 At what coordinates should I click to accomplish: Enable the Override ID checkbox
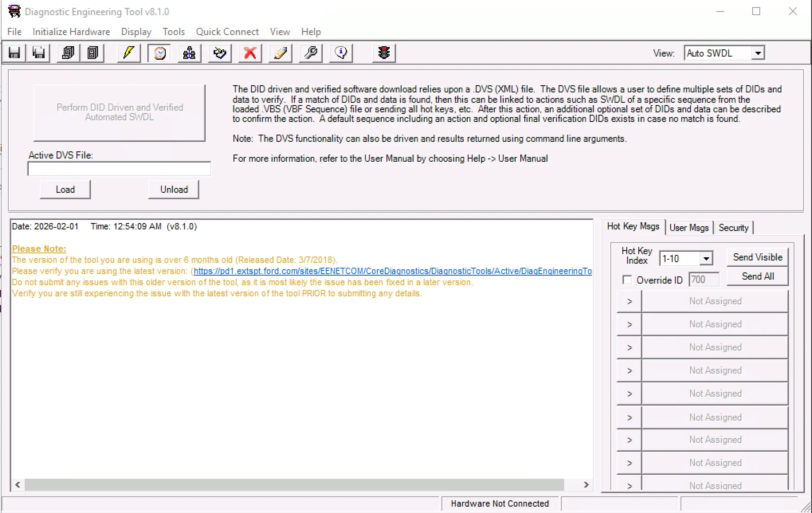(627, 280)
